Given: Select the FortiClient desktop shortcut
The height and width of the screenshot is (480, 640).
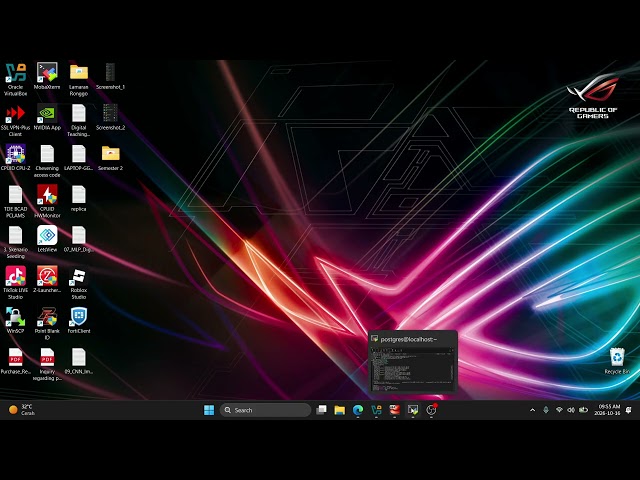Looking at the screenshot, I should pos(79,320).
